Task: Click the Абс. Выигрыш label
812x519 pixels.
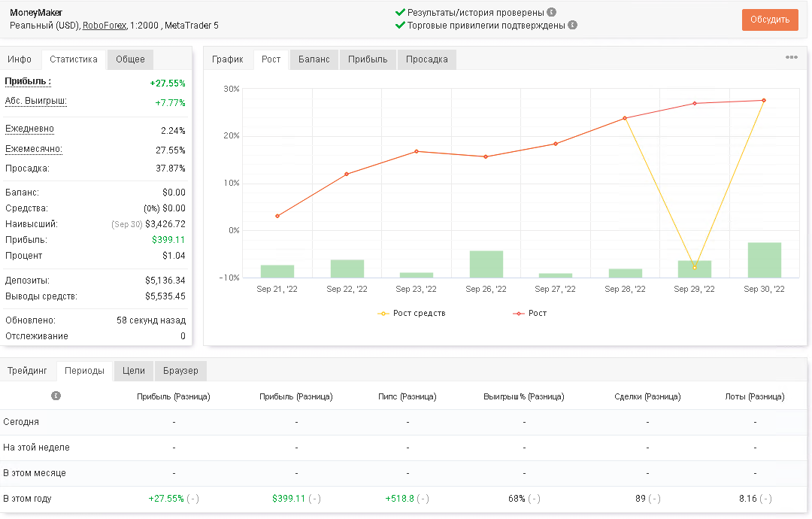Action: coord(36,101)
